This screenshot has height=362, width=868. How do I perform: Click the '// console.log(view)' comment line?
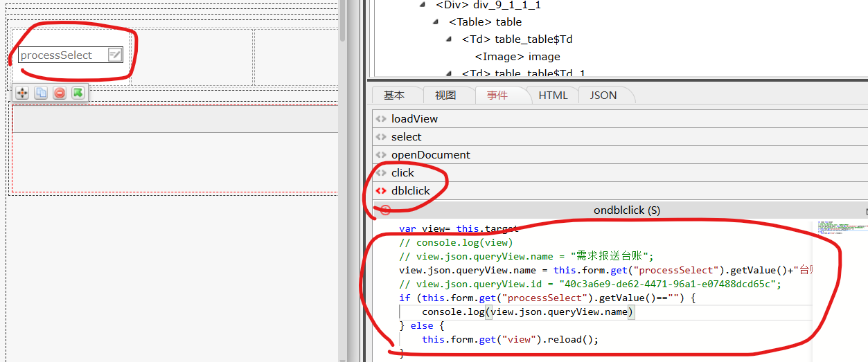[456, 242]
